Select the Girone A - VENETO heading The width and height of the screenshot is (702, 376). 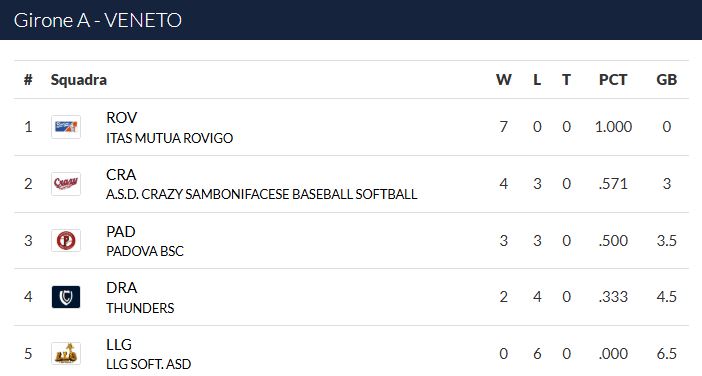point(98,21)
